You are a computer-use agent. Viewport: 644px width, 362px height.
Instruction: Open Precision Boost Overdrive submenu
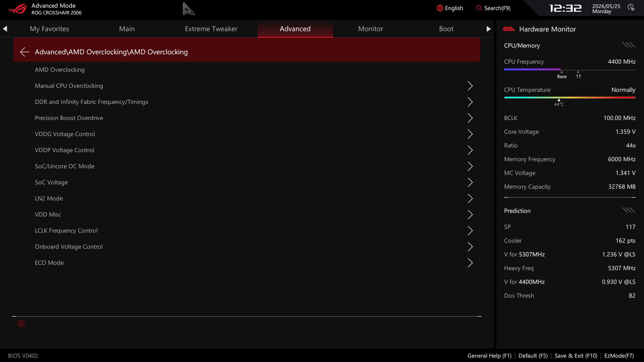pos(247,118)
